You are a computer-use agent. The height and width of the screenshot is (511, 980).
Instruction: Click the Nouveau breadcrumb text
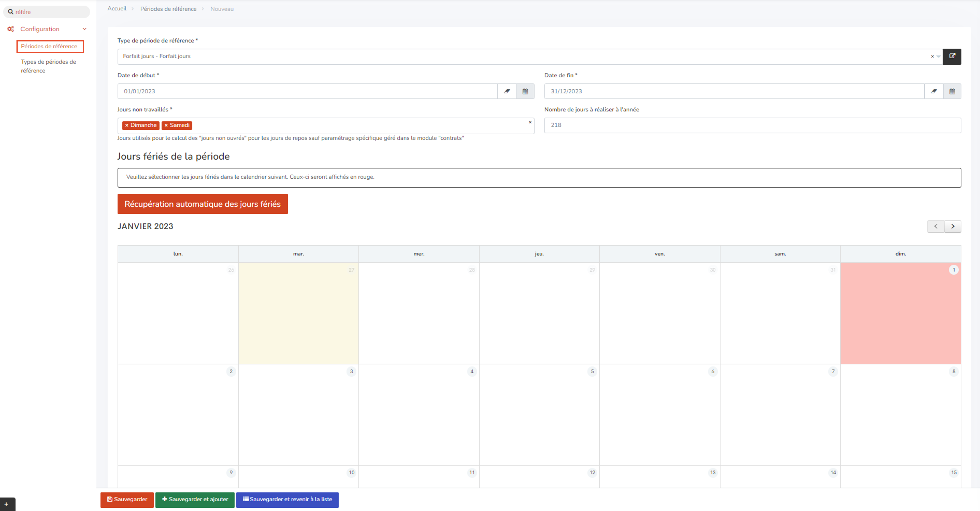pyautogui.click(x=222, y=9)
